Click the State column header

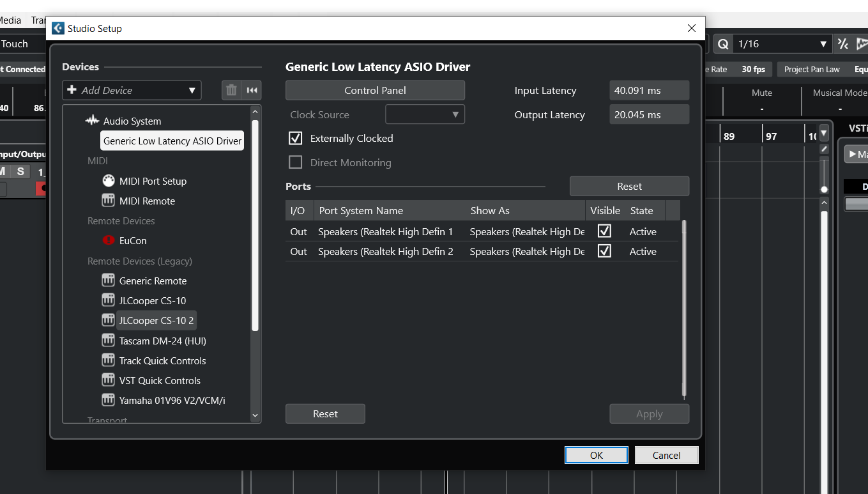pyautogui.click(x=644, y=210)
